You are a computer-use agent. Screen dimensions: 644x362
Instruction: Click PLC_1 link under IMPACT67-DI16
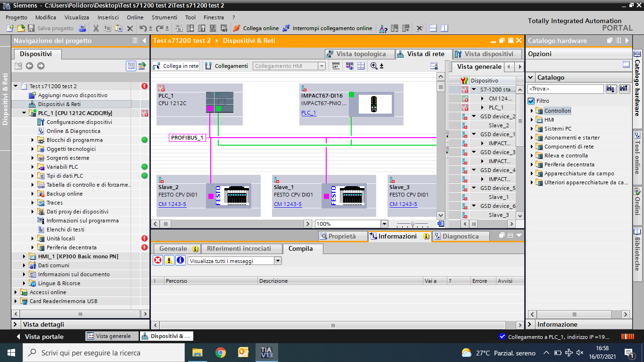309,113
